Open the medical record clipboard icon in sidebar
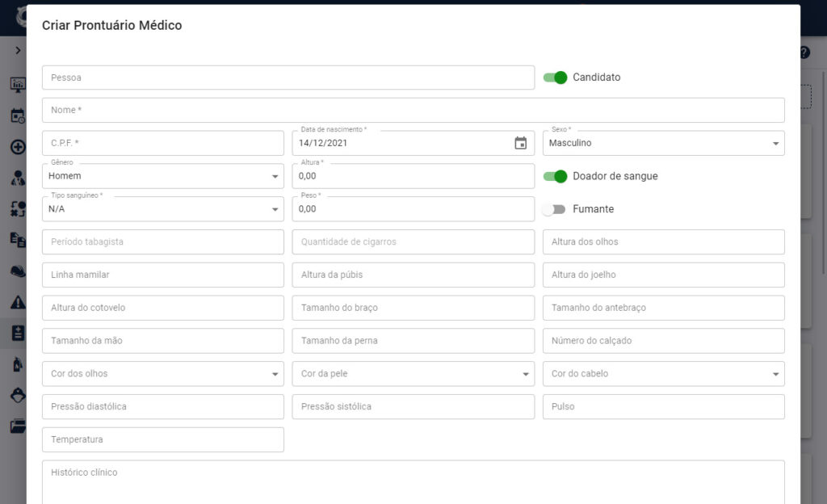827x504 pixels. coord(18,334)
